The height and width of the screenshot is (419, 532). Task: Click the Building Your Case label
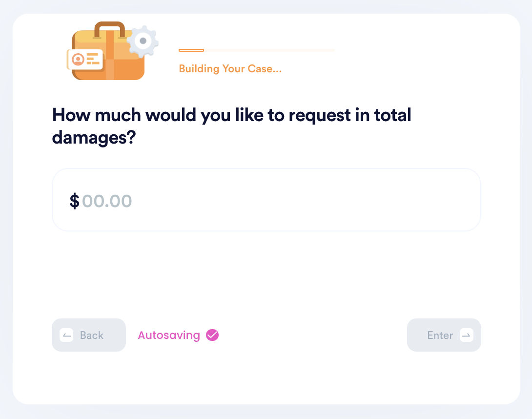tap(230, 68)
